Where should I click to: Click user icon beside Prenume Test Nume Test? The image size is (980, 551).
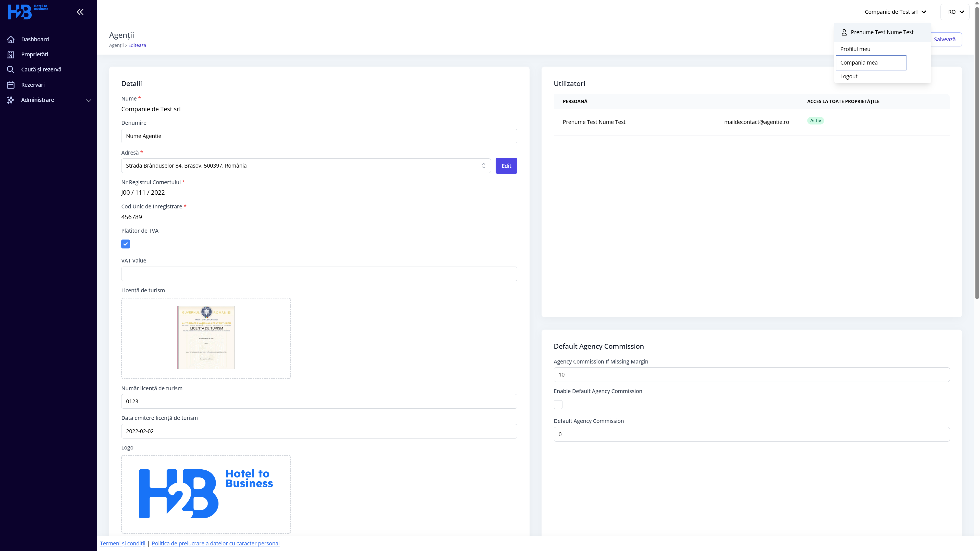tap(844, 32)
